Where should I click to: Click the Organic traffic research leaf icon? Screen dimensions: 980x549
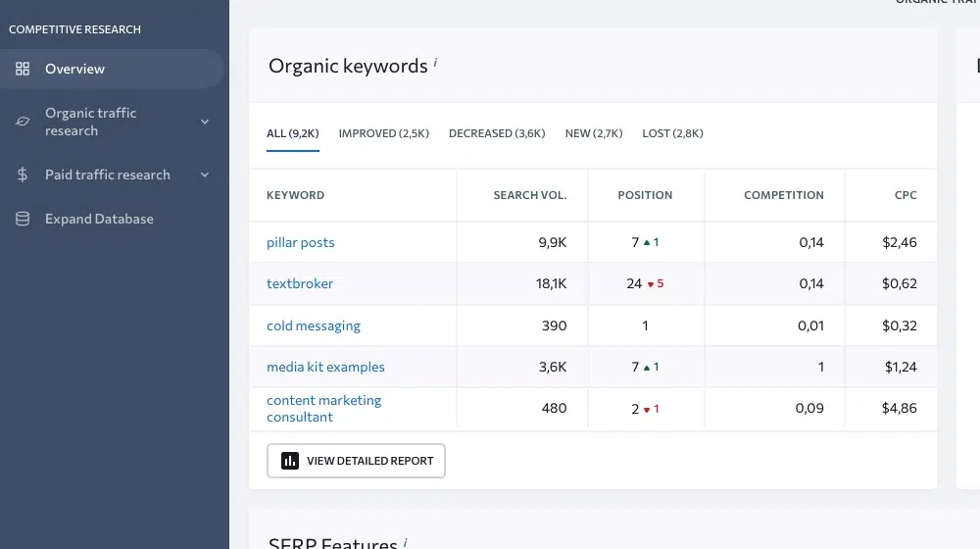click(23, 122)
